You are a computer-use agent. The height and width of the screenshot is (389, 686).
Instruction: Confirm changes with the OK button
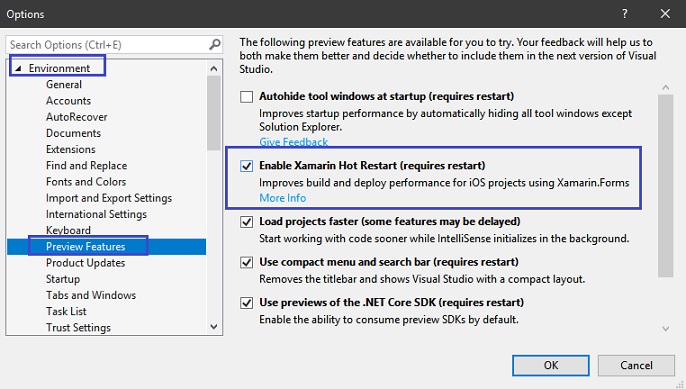(x=551, y=365)
